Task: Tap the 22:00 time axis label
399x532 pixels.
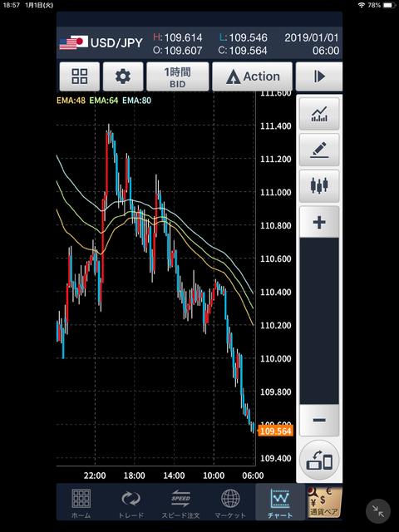Action: click(x=95, y=475)
